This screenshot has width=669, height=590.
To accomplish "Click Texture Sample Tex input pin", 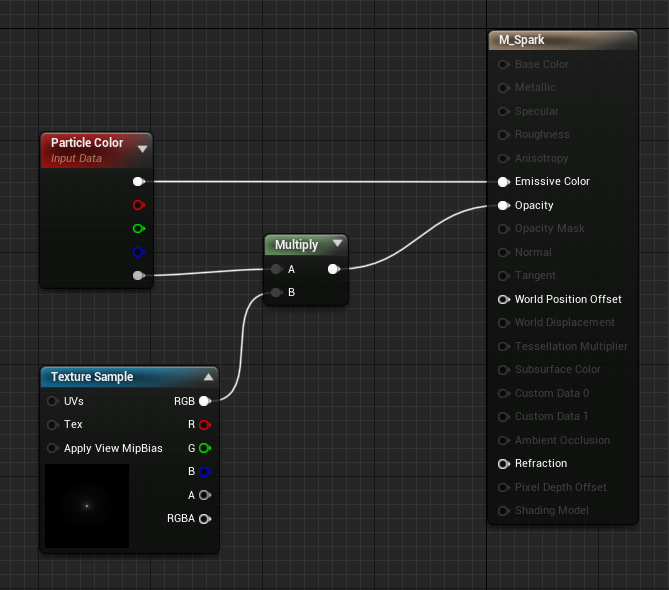I will (x=52, y=425).
